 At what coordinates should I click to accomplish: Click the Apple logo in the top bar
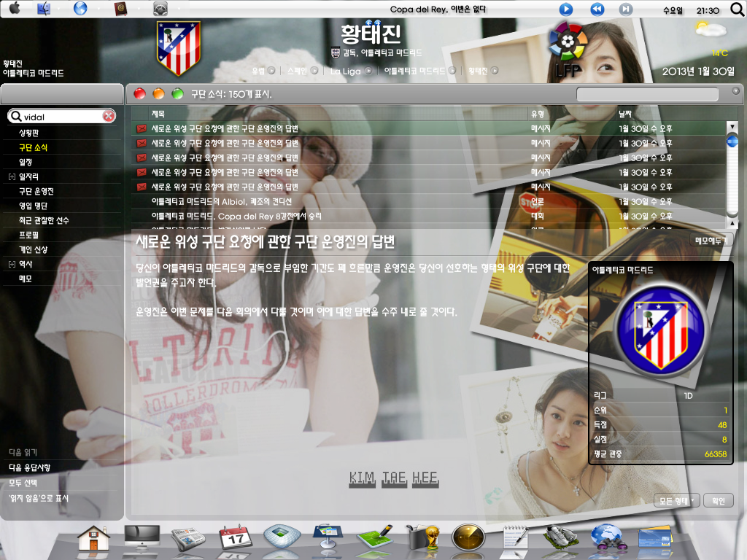[x=15, y=8]
